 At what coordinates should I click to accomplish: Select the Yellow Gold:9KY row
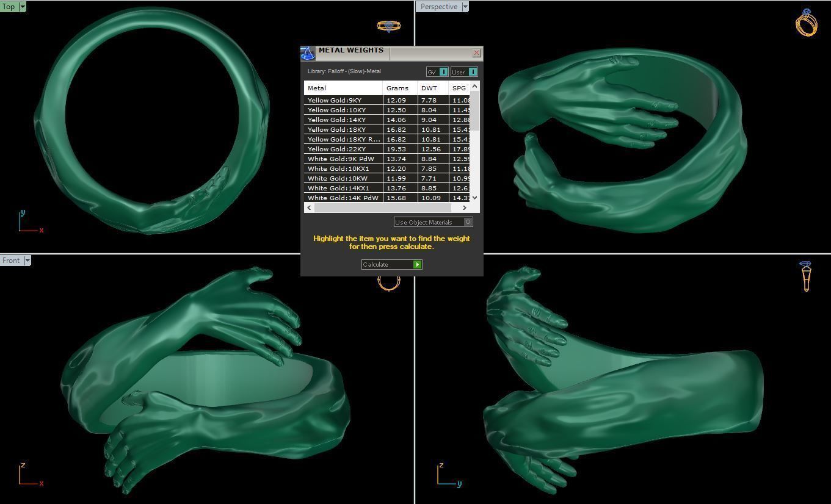tap(387, 100)
